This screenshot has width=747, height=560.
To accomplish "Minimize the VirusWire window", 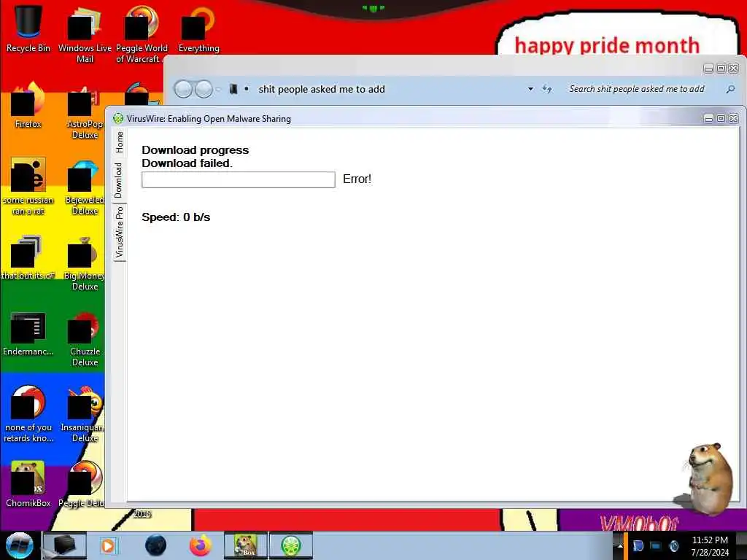I will [708, 119].
